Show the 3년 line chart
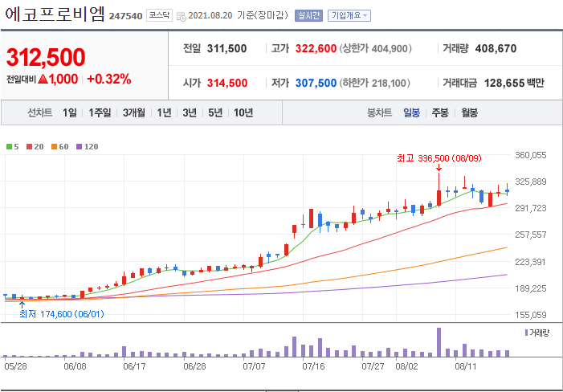Viewport: 563px width, 392px height. 190,112
